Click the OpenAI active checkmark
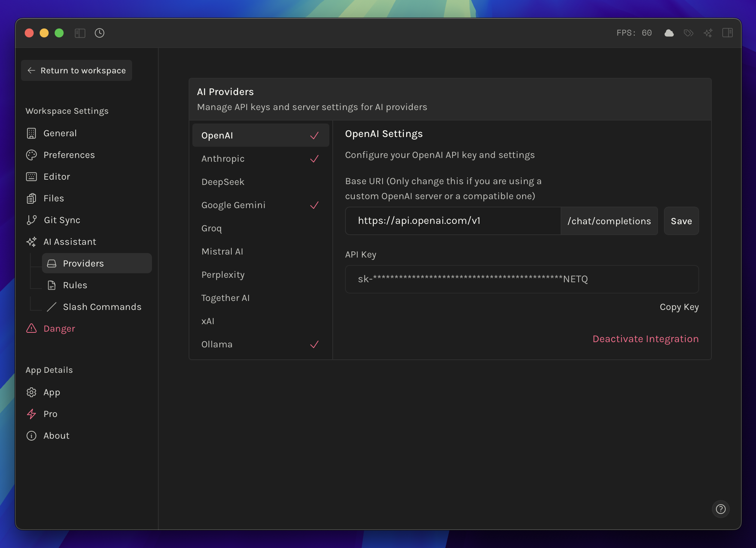The height and width of the screenshot is (548, 756). pyautogui.click(x=314, y=136)
